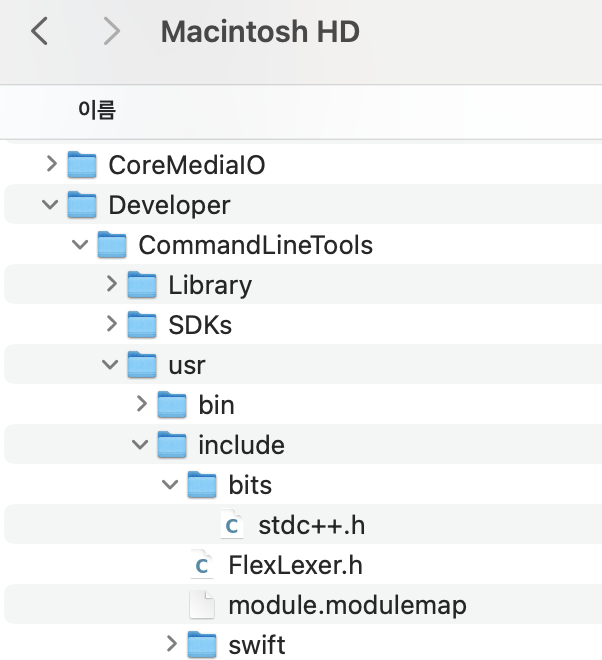This screenshot has width=602, height=660.
Task: Go forward with the right arrow button
Action: (112, 31)
